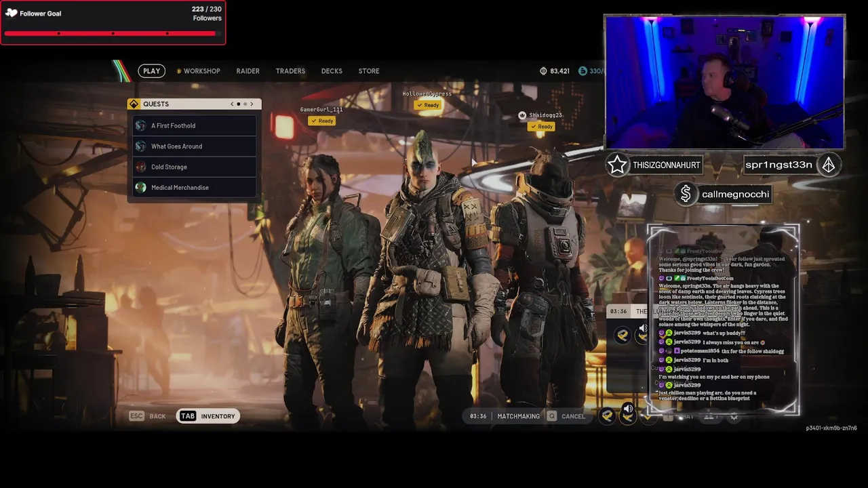Cancel matchmaking with the CANCEL button

click(573, 416)
